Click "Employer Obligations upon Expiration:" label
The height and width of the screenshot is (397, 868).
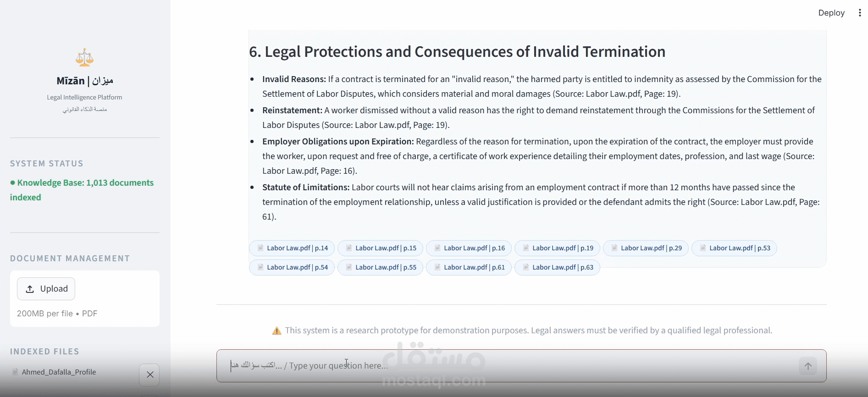[338, 141]
